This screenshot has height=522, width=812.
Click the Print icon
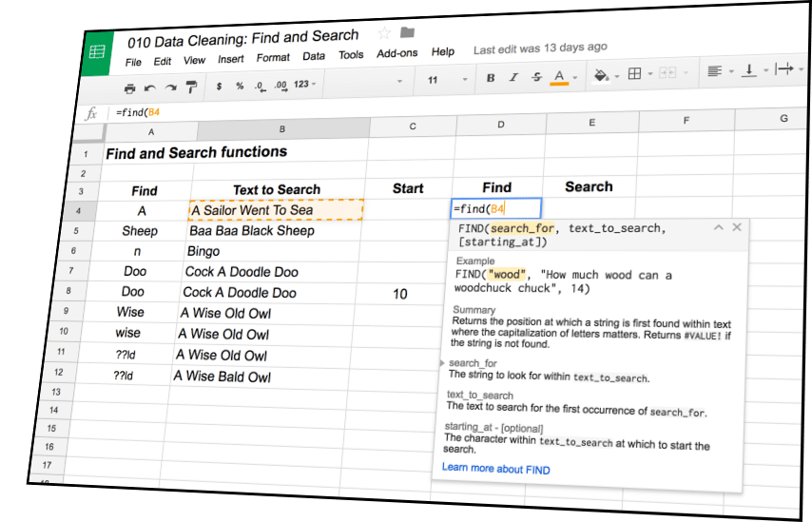tap(129, 88)
